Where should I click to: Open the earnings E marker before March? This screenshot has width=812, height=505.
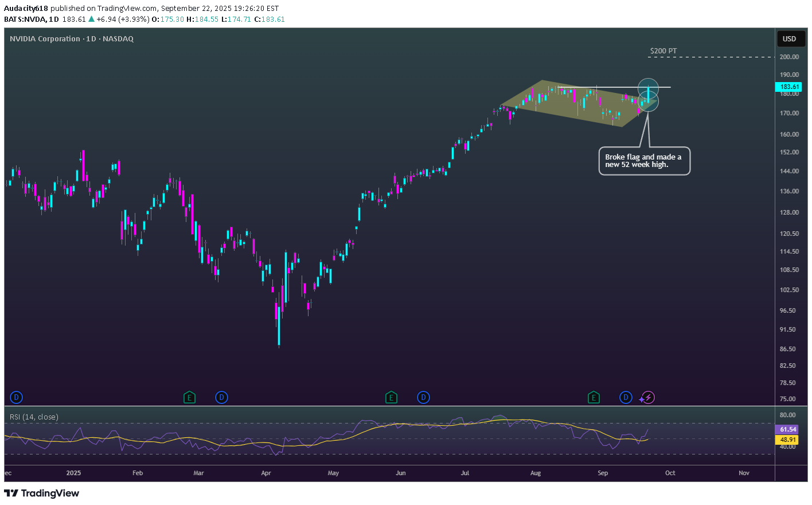189,397
